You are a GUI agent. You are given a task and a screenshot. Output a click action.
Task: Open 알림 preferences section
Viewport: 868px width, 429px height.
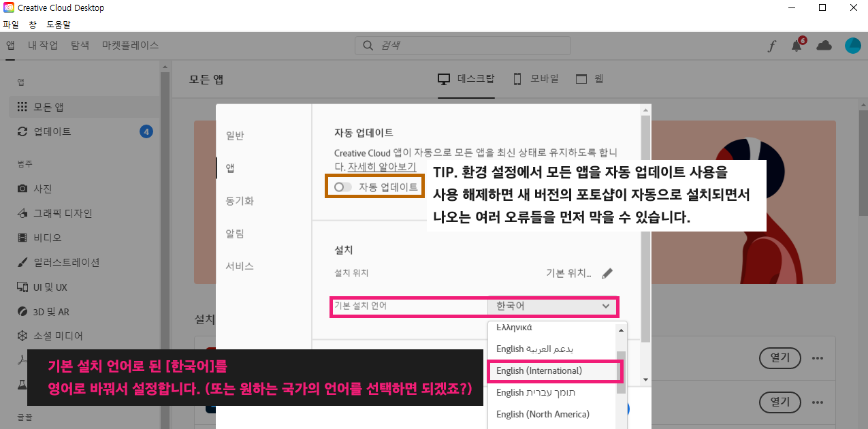235,234
